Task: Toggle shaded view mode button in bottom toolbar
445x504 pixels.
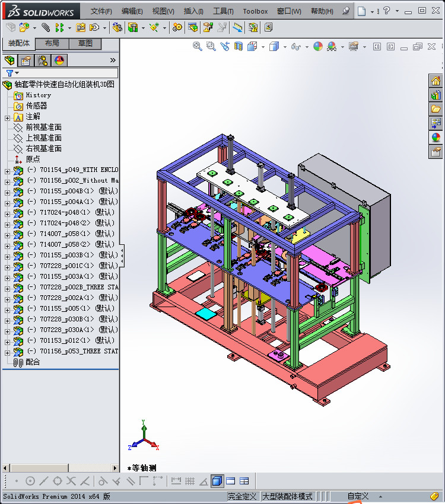Action: coord(217,481)
